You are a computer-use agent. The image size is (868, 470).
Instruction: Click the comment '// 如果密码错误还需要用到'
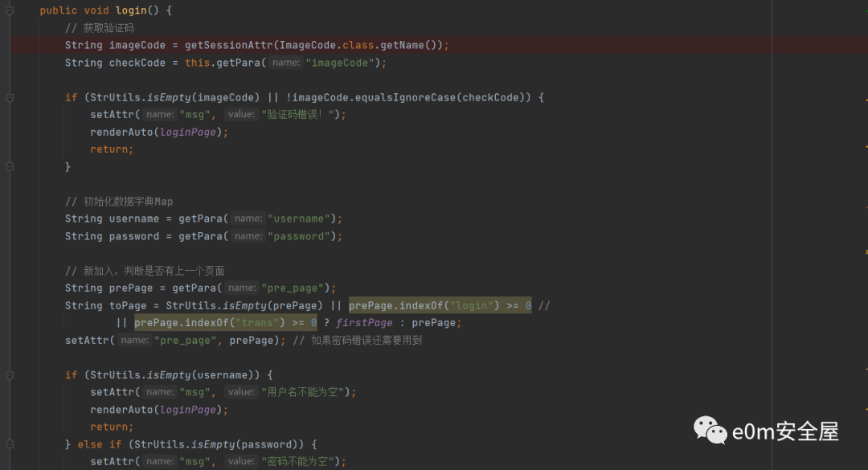[358, 340]
